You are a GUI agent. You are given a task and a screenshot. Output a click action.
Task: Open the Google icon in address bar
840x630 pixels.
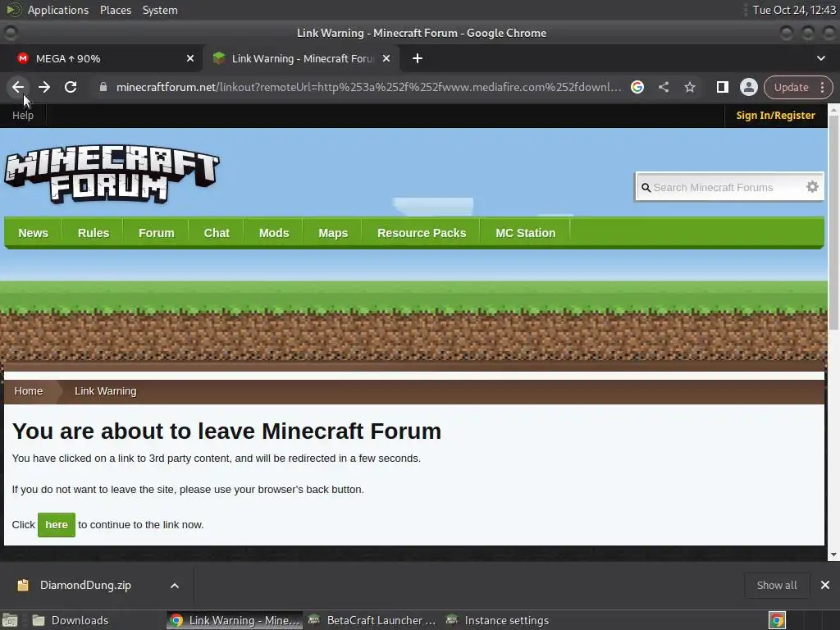coord(637,87)
